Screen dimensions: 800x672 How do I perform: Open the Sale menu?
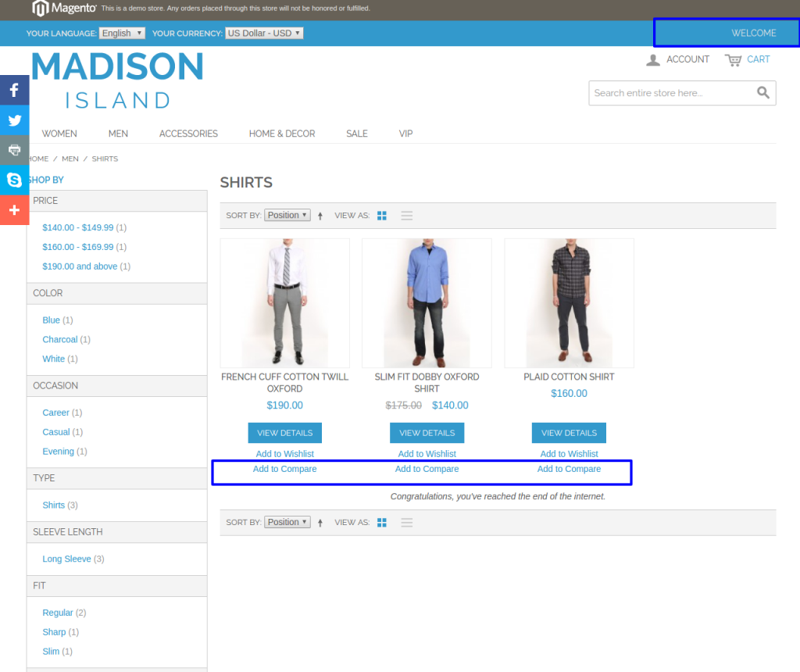(x=356, y=134)
